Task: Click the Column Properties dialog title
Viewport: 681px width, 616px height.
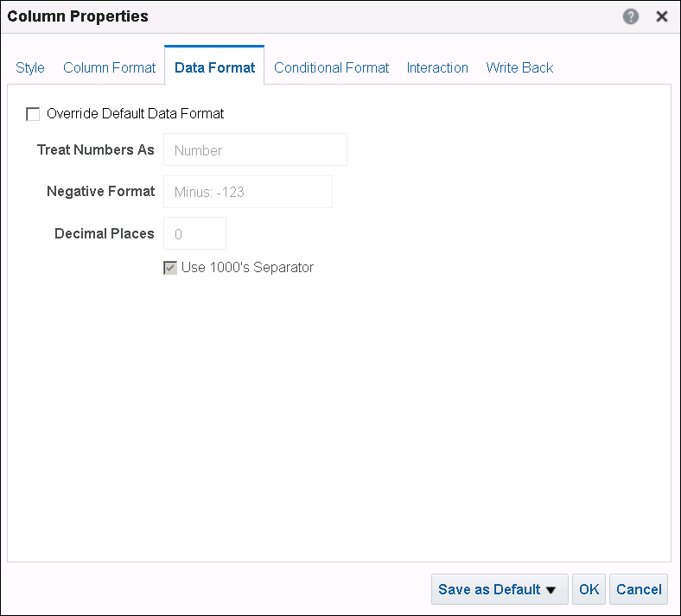Action: coord(78,16)
